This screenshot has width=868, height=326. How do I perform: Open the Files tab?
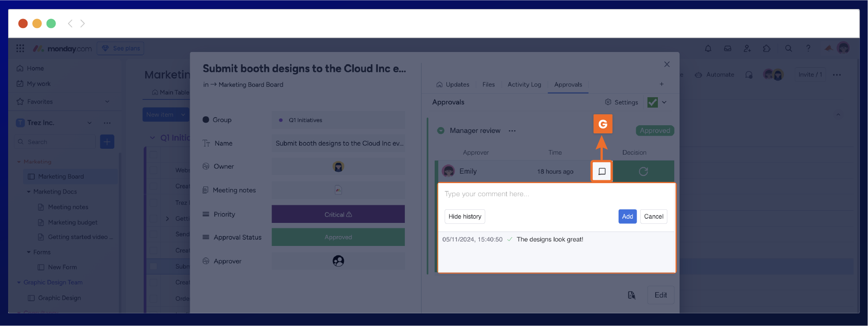tap(488, 85)
